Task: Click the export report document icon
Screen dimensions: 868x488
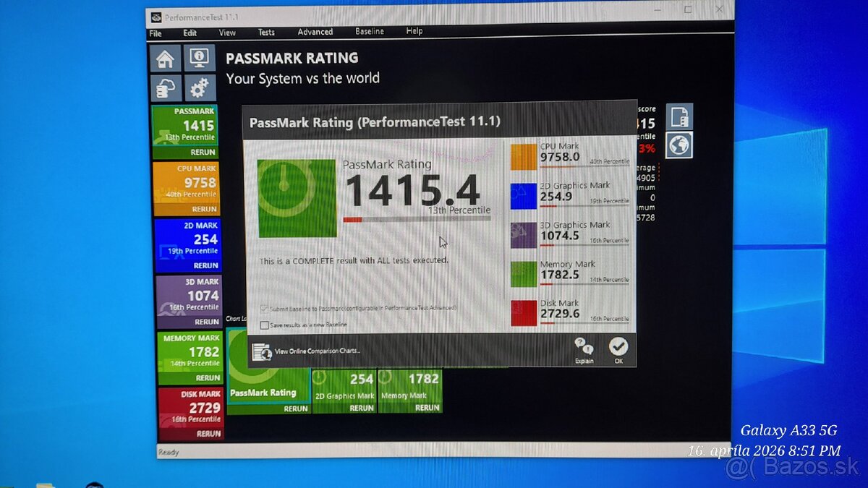Action: pyautogui.click(x=678, y=116)
